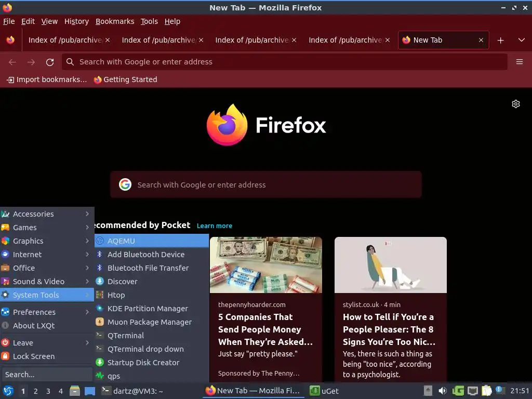Viewport: 532px width, 399px height.
Task: Click money article thumbnail image
Action: tap(265, 265)
